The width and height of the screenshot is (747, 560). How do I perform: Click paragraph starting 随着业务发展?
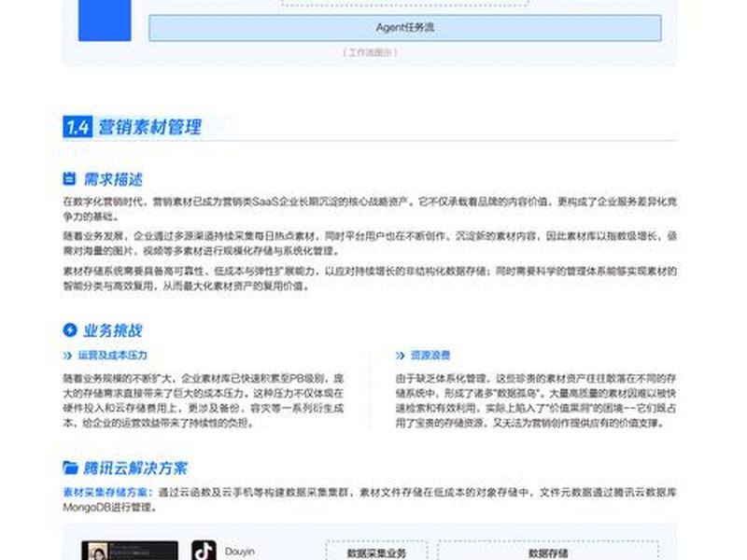(x=370, y=244)
